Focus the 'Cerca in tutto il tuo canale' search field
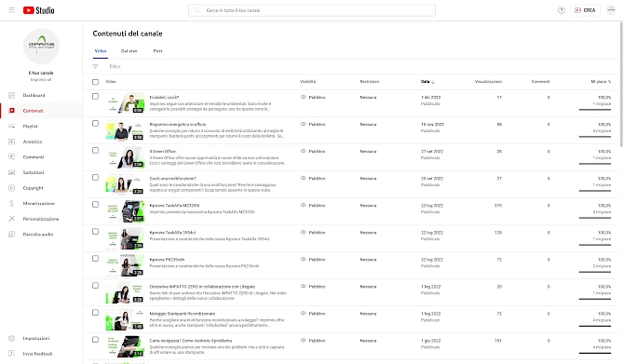 point(312,10)
